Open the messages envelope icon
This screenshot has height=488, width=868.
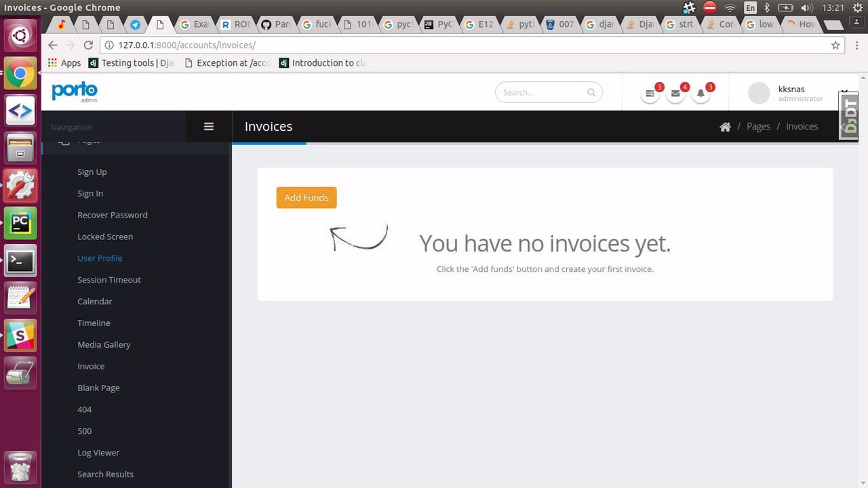675,94
